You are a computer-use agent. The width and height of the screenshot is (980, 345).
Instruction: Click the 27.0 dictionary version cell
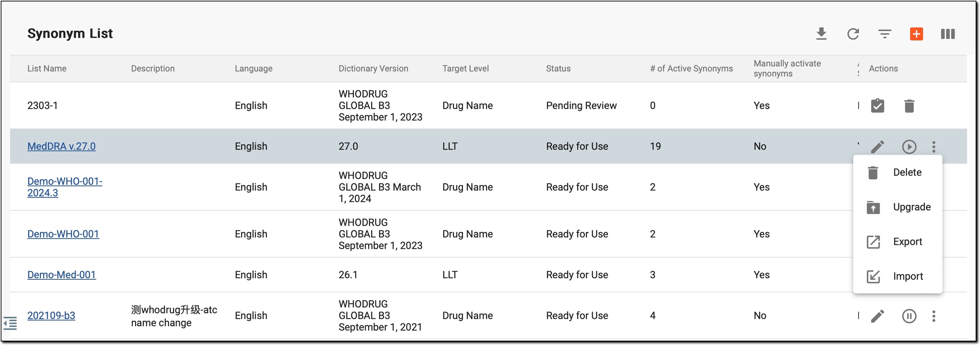348,146
